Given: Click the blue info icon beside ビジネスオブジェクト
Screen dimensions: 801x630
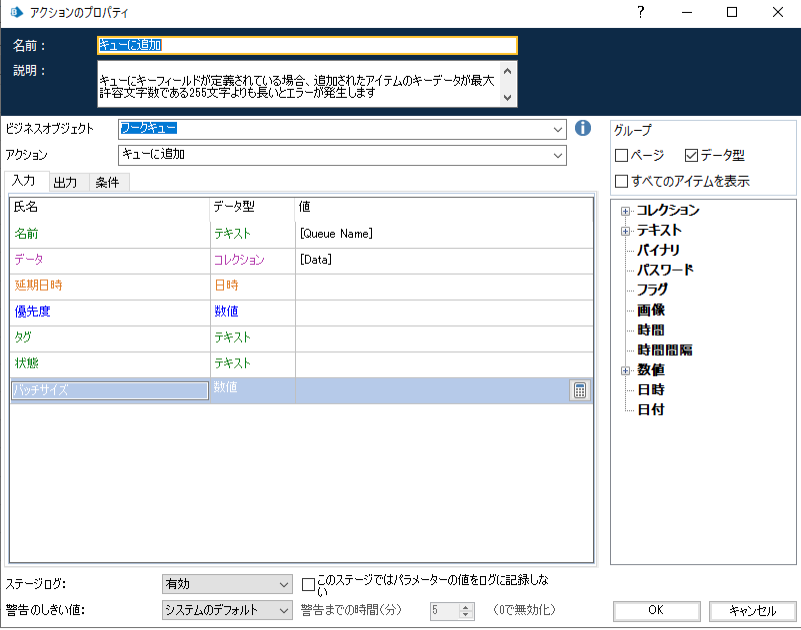Looking at the screenshot, I should tap(583, 128).
